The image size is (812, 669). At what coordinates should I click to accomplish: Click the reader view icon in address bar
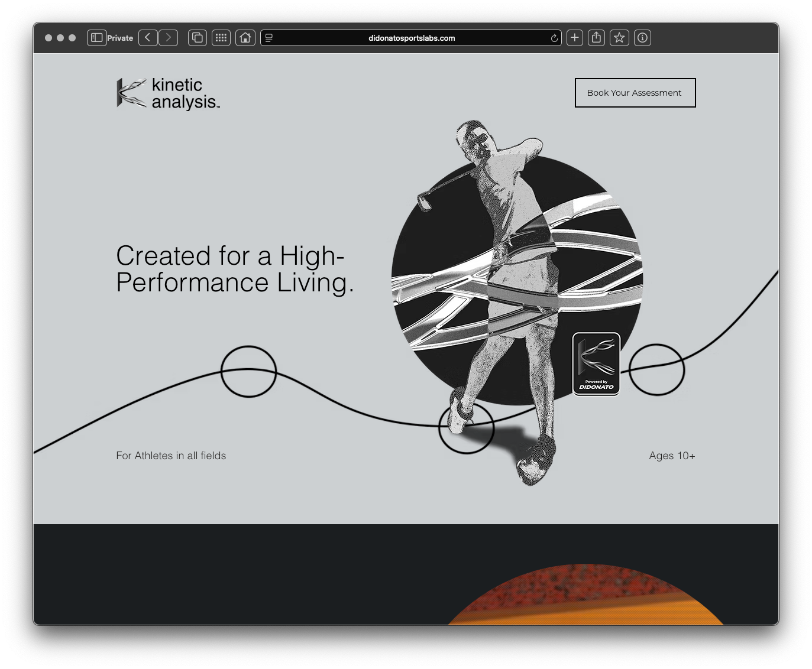pyautogui.click(x=269, y=38)
